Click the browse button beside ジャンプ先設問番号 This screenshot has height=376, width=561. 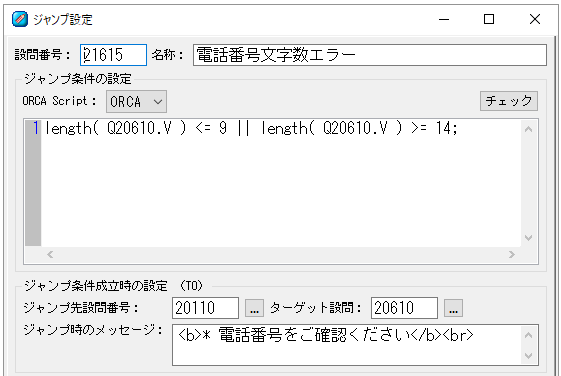254,308
